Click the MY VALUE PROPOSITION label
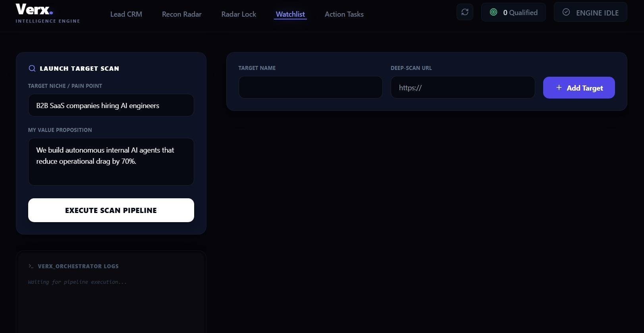This screenshot has height=333, width=644. tap(60, 130)
